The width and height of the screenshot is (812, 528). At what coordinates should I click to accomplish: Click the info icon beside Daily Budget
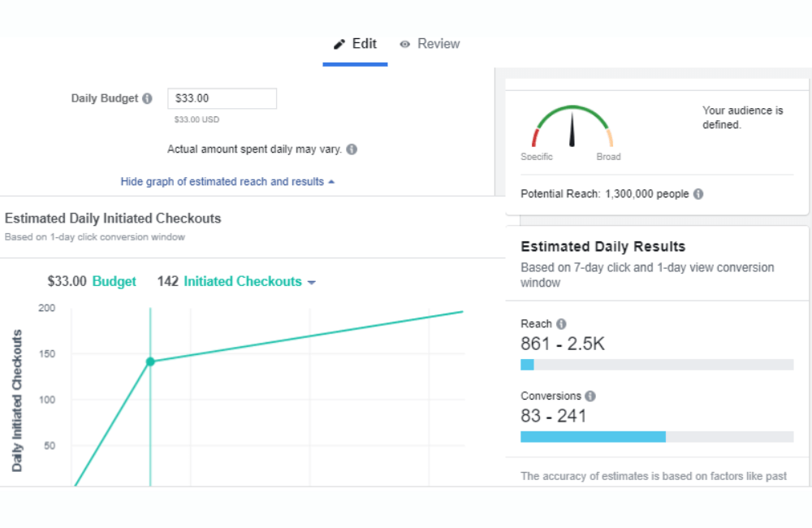tap(147, 99)
